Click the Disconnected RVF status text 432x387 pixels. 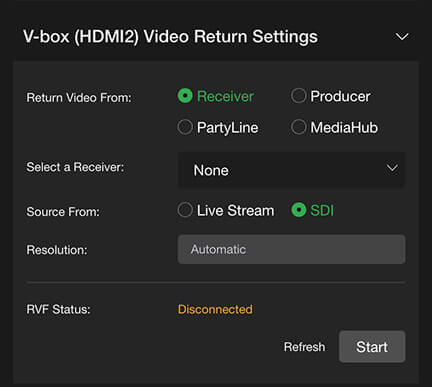click(215, 309)
